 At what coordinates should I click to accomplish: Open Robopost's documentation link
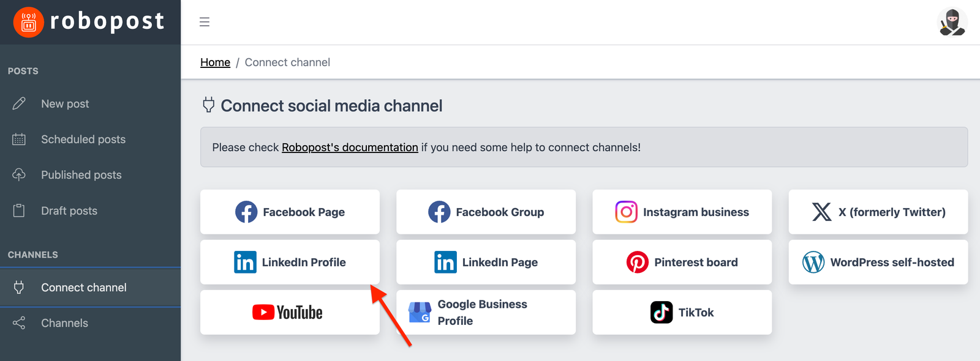pos(350,147)
